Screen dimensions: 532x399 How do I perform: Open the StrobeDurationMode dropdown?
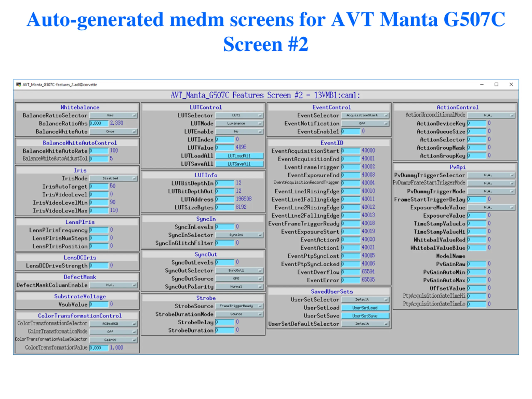(239, 314)
